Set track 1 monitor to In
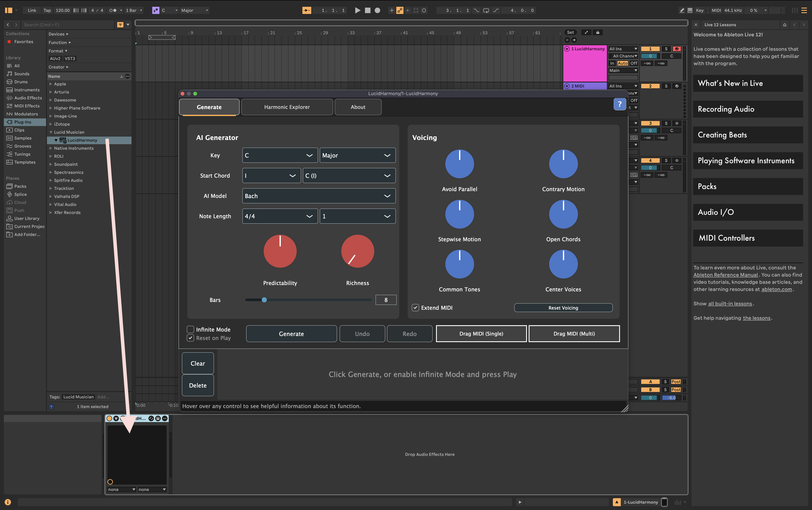The image size is (812, 510). pos(612,63)
